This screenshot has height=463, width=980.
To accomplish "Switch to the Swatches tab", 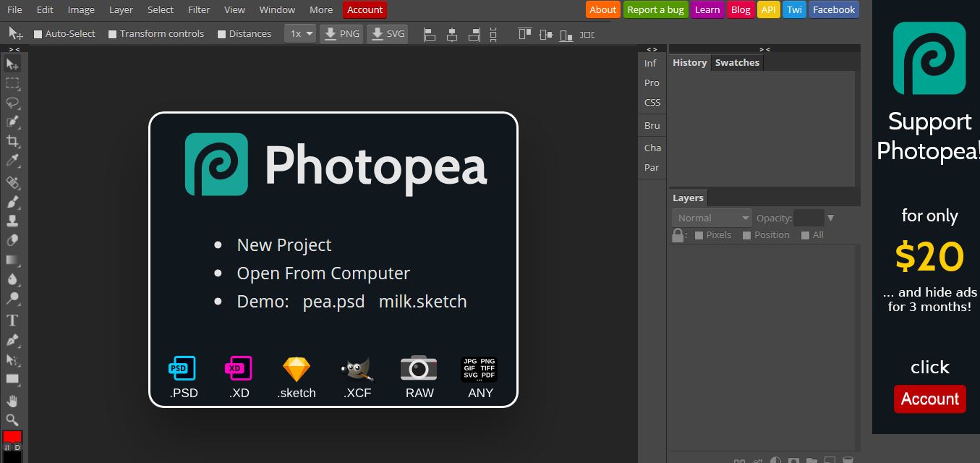I will pos(737,63).
